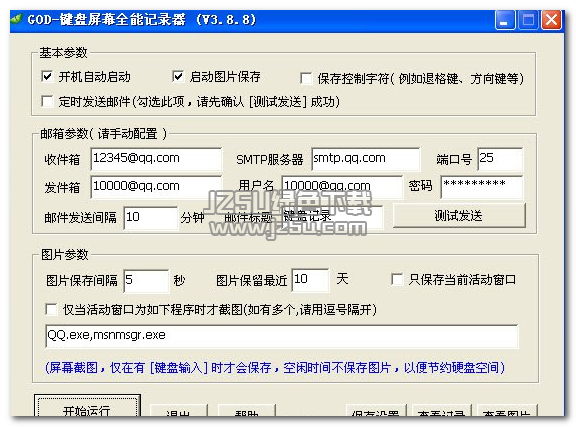Click the 测试发送 button
The width and height of the screenshot is (576, 427).
[x=459, y=216]
